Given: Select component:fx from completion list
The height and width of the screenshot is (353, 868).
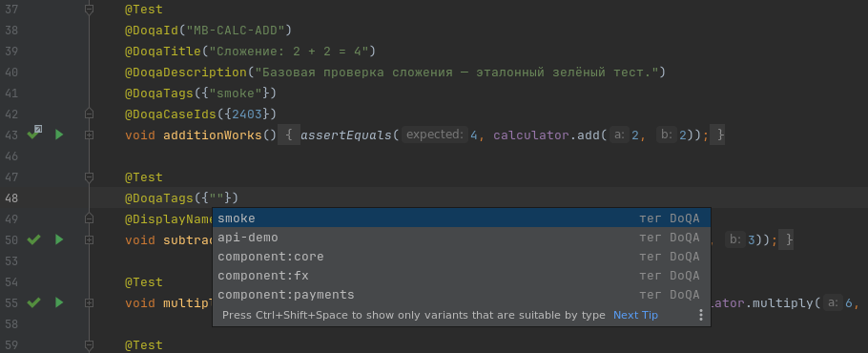Looking at the screenshot, I should click(x=462, y=275).
